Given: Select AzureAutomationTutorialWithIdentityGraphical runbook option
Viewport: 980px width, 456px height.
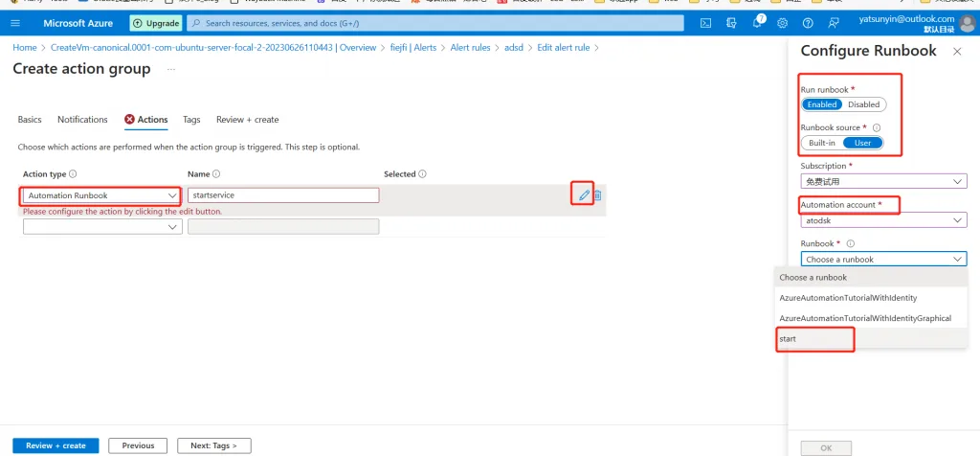Looking at the screenshot, I should coord(872,318).
